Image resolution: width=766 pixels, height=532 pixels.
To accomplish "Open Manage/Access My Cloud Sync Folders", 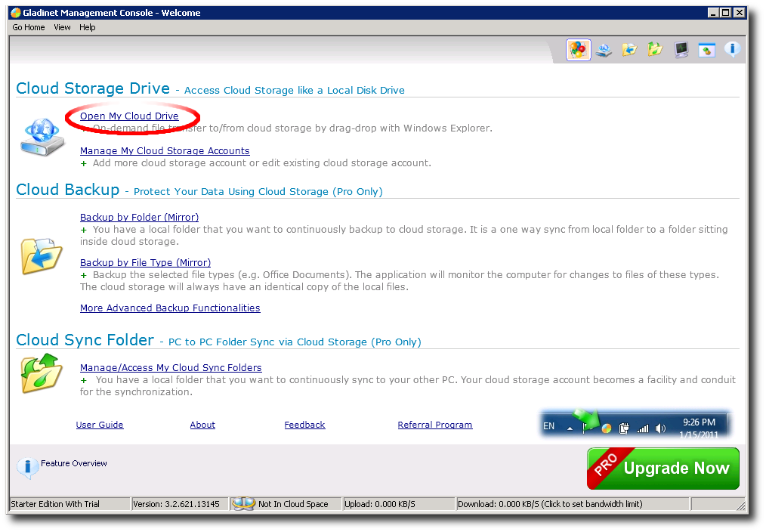I will [x=171, y=367].
